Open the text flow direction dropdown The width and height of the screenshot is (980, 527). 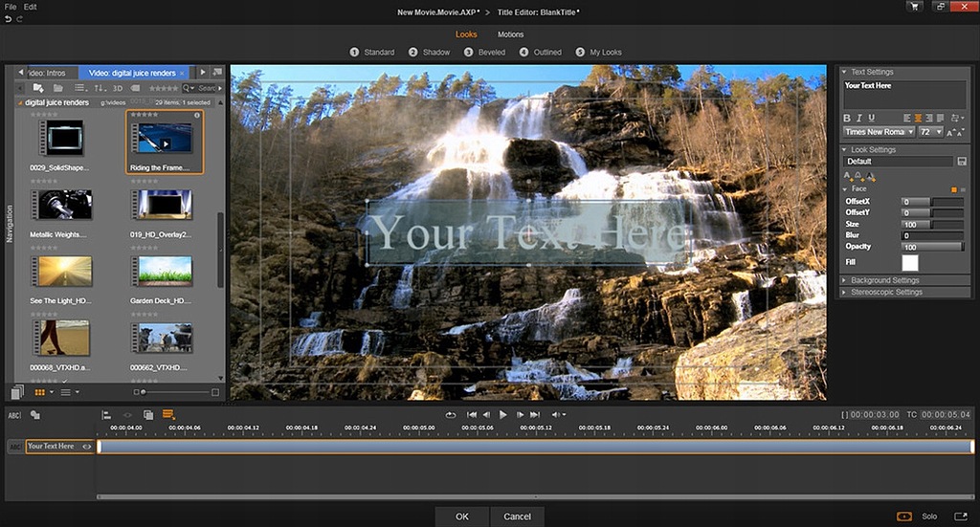957,118
